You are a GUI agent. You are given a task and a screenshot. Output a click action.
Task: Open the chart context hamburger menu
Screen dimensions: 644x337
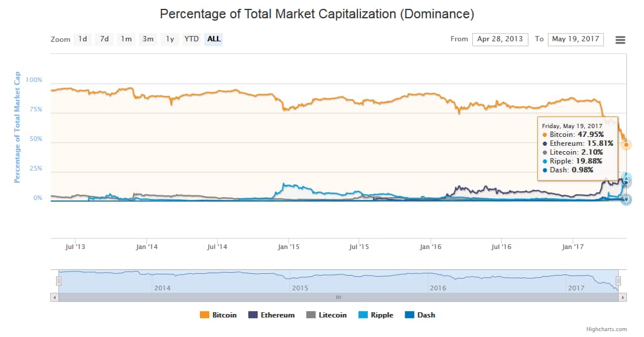tap(620, 40)
